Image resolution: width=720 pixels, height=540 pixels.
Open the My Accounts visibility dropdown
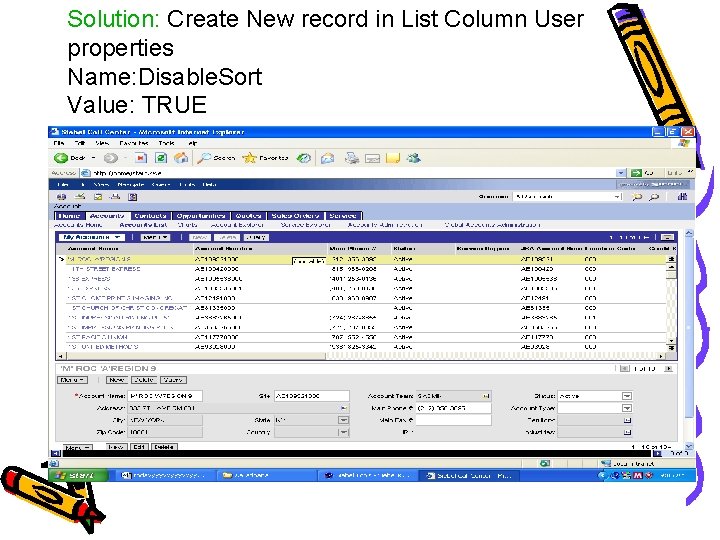pos(92,237)
